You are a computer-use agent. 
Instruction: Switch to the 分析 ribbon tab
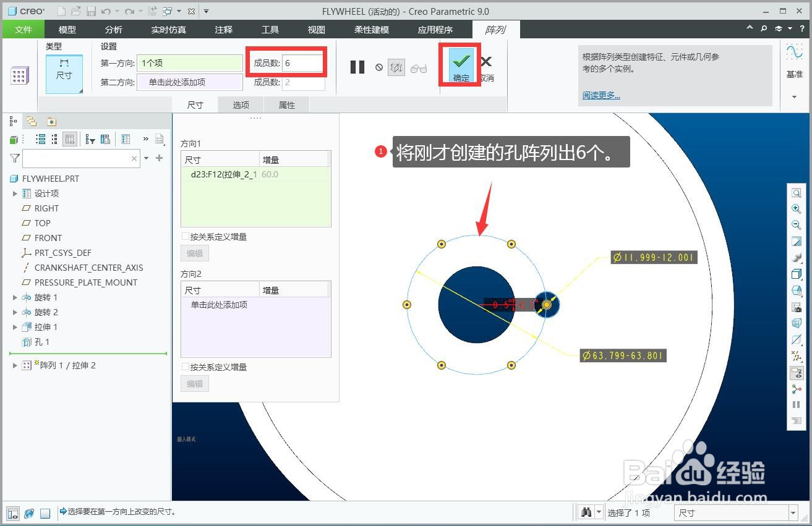[x=114, y=30]
